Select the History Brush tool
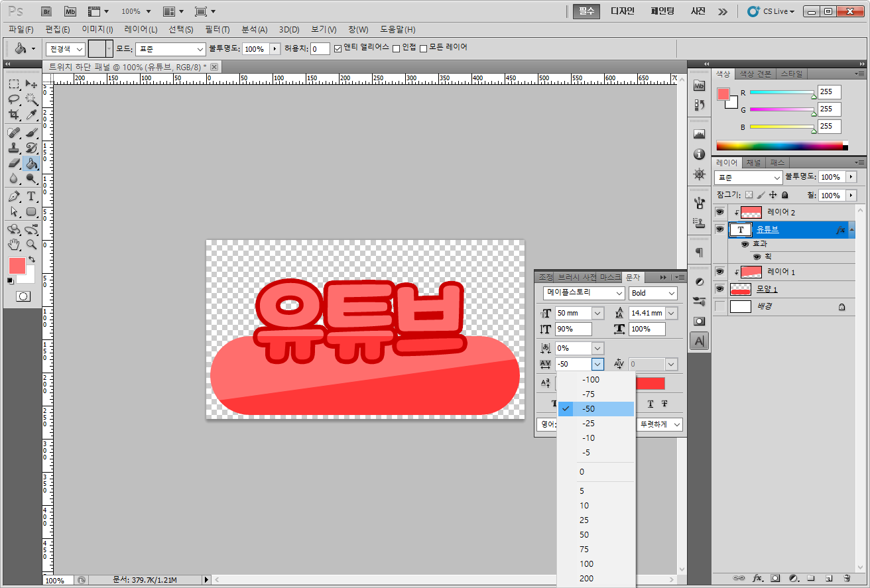This screenshot has width=870, height=588. point(31,148)
